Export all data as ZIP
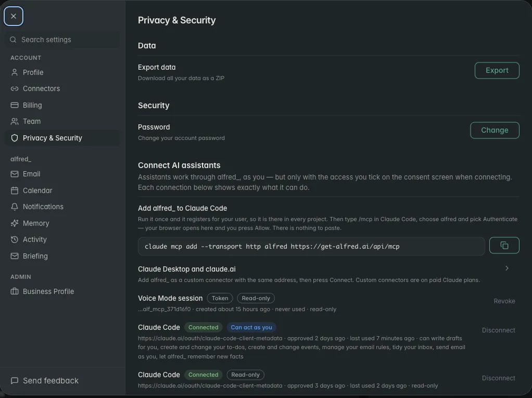 click(x=497, y=70)
